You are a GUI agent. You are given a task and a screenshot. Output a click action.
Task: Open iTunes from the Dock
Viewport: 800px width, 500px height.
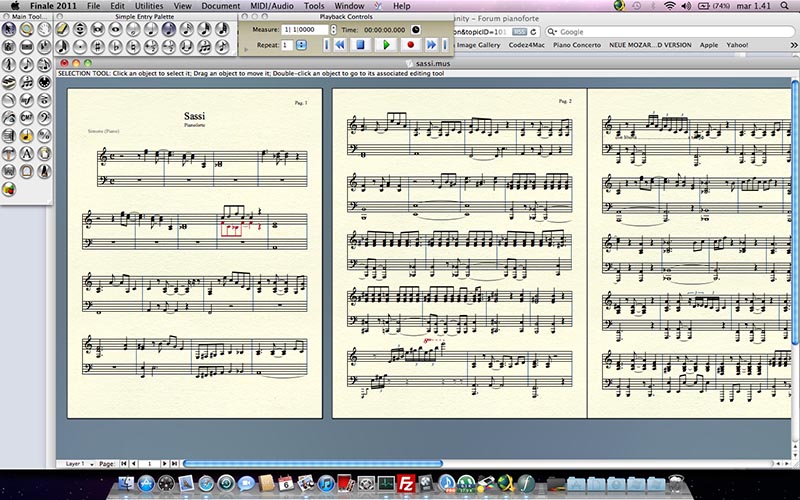coord(326,483)
